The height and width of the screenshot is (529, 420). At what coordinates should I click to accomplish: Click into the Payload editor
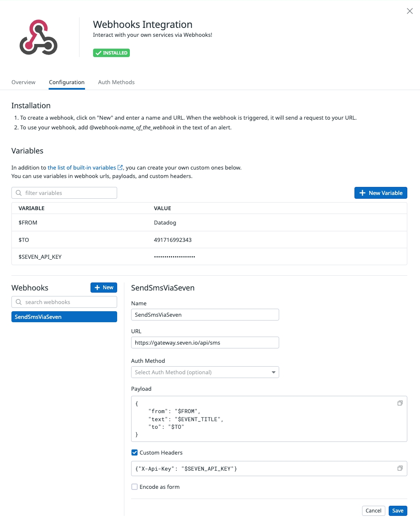[x=269, y=419]
